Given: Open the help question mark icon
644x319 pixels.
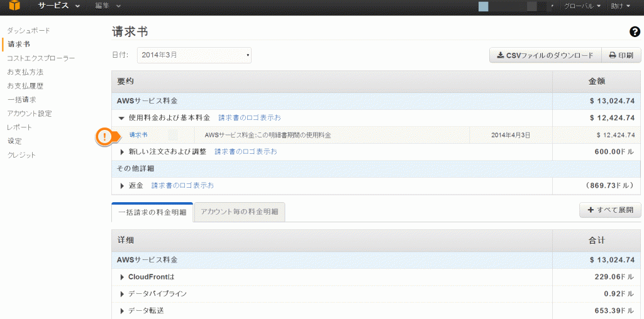Looking at the screenshot, I should pyautogui.click(x=635, y=32).
